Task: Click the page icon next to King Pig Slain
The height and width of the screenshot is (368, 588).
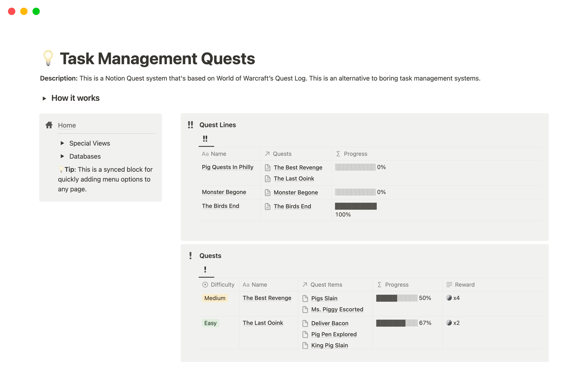Action: coord(305,345)
